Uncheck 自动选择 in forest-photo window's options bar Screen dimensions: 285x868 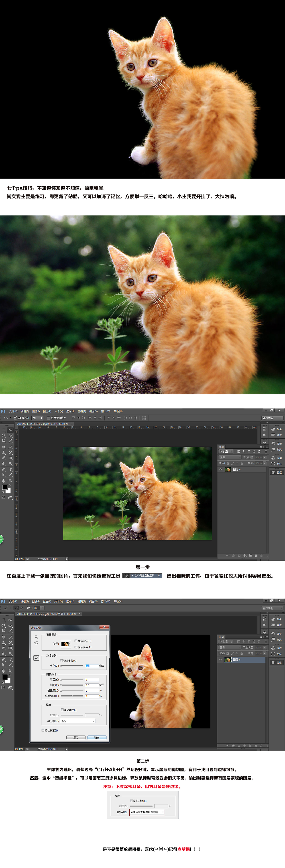tap(16, 418)
